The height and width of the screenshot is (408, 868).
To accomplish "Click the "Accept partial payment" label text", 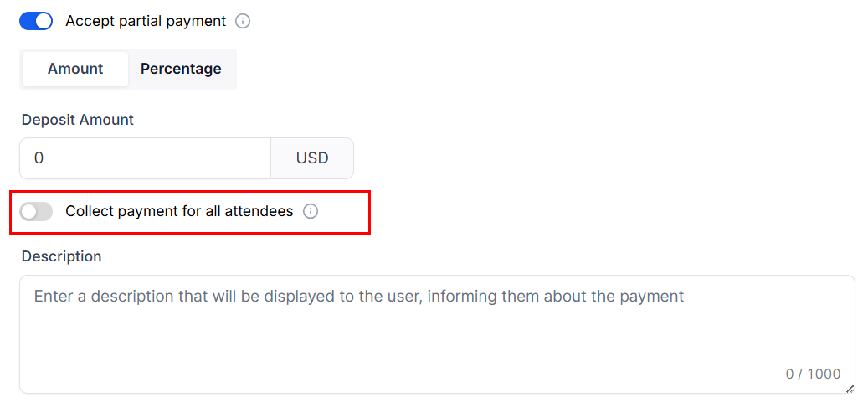I will pos(146,21).
